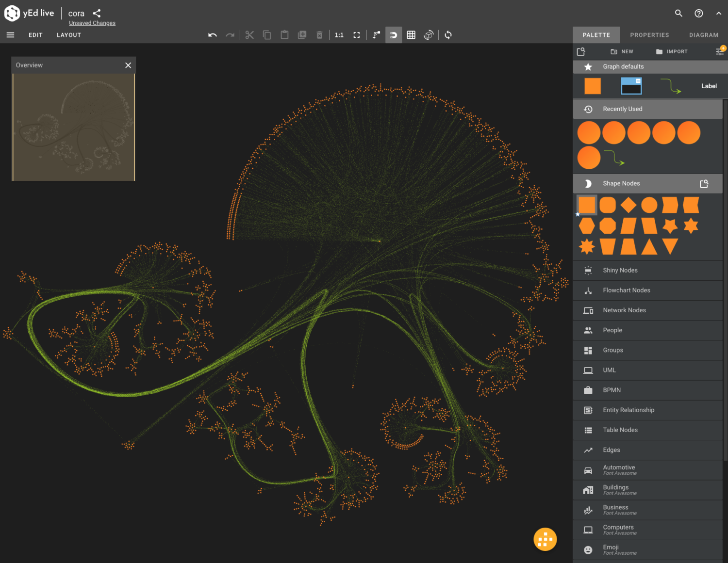Image resolution: width=728 pixels, height=563 pixels.
Task: Click the Import palette button
Action: pyautogui.click(x=672, y=51)
